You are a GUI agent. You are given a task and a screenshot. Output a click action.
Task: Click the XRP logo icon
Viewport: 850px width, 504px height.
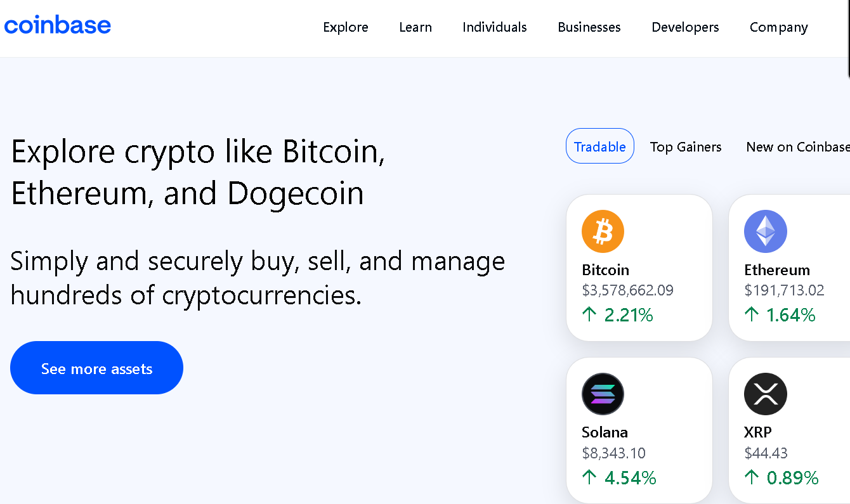coord(766,394)
